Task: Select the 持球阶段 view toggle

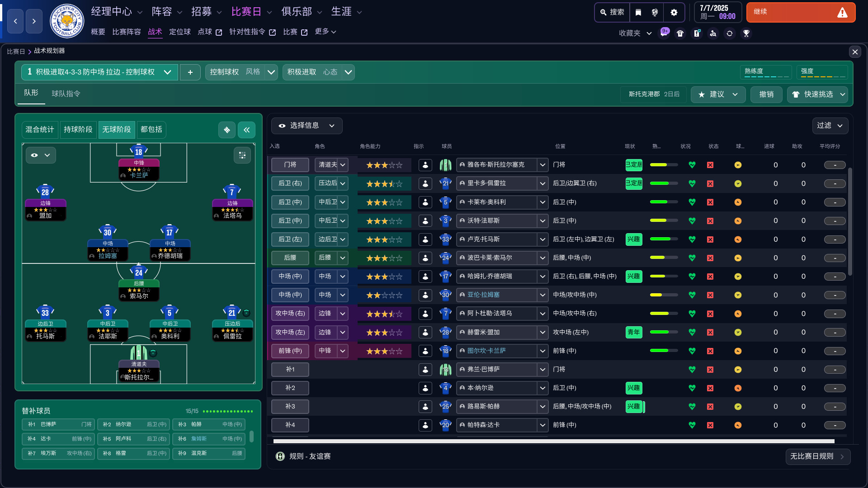Action: (78, 130)
